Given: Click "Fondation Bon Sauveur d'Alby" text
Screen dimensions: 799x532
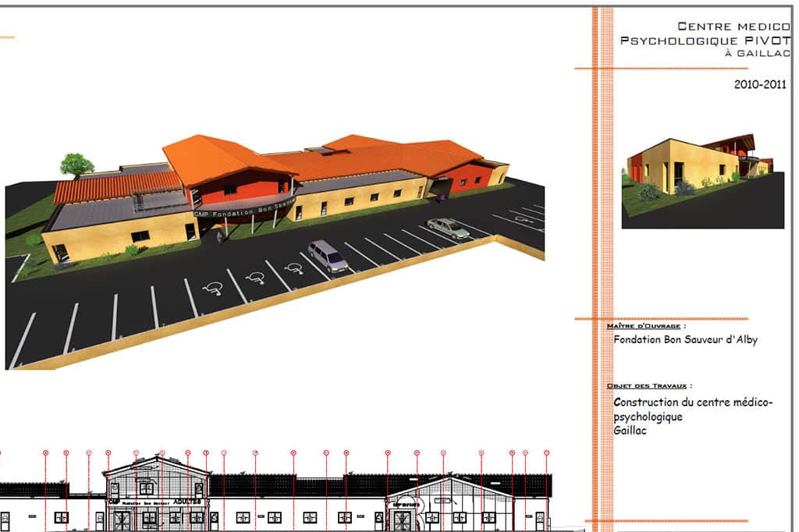Looking at the screenshot, I should (685, 339).
